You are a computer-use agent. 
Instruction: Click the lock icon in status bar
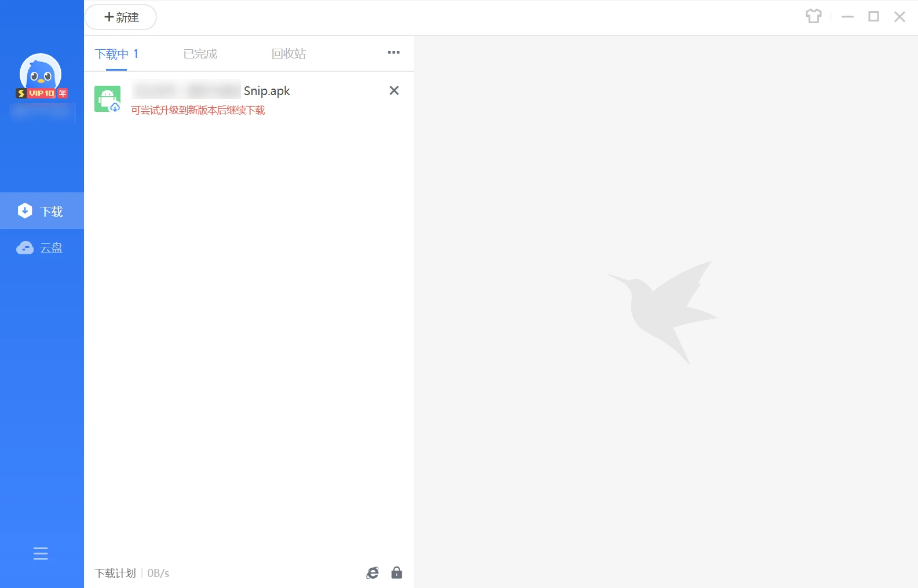pos(397,572)
